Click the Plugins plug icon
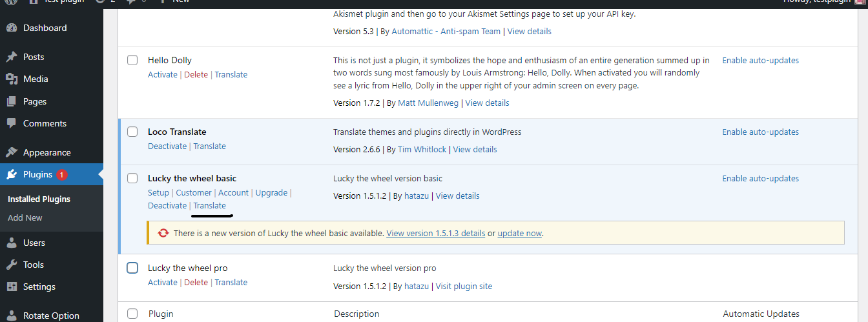 click(12, 174)
